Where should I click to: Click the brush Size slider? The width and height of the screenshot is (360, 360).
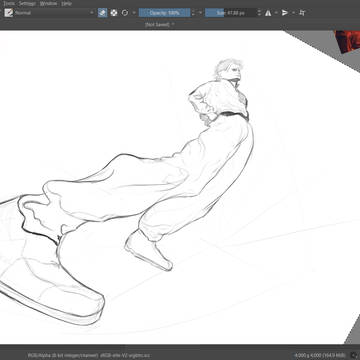[x=231, y=13]
